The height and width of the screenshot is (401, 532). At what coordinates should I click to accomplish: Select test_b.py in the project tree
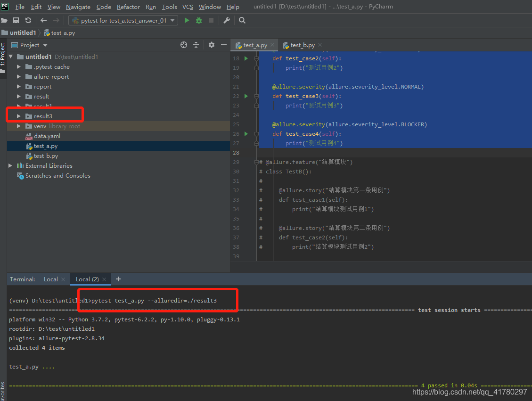(x=46, y=155)
